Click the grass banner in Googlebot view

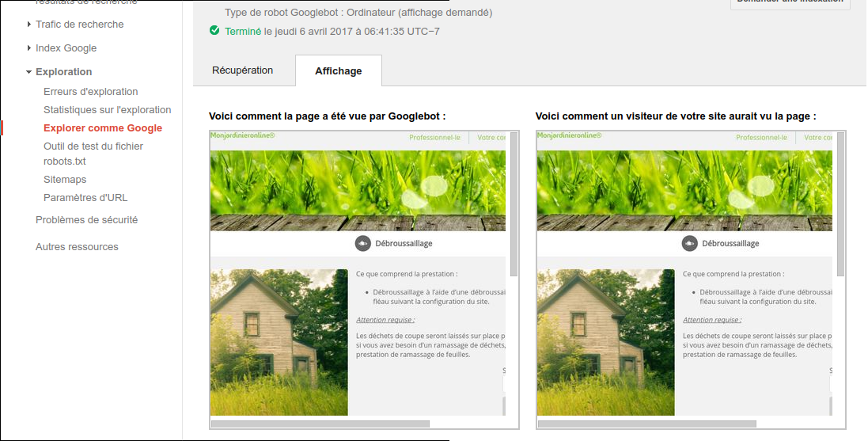pyautogui.click(x=358, y=191)
